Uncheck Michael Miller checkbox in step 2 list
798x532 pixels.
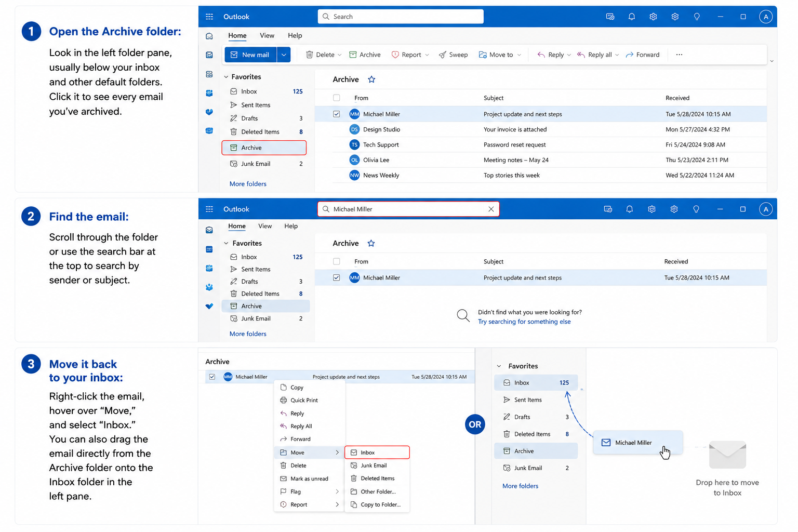point(337,277)
